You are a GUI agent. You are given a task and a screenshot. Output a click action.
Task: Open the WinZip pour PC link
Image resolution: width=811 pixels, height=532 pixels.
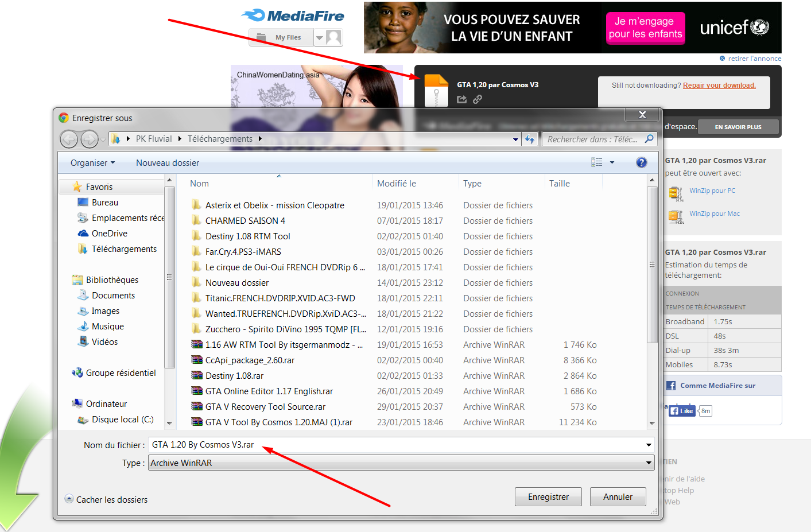pyautogui.click(x=712, y=191)
